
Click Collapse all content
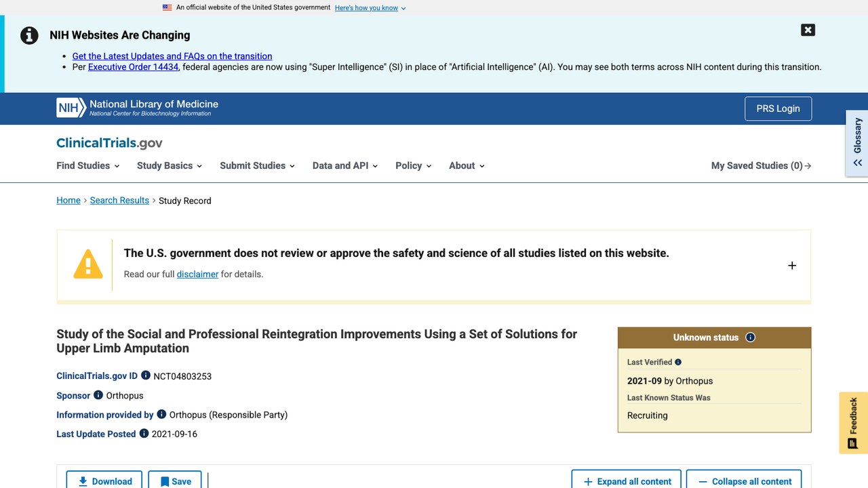coord(744,480)
